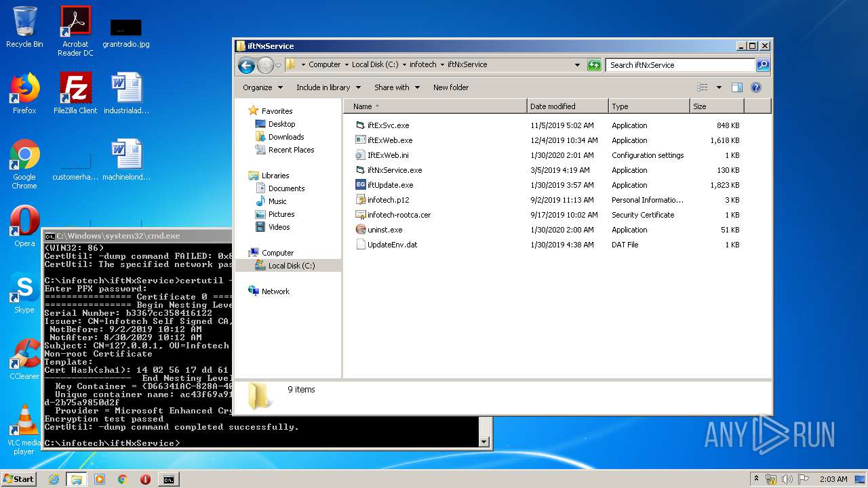Select Documents library
The image size is (868, 488).
(x=286, y=188)
